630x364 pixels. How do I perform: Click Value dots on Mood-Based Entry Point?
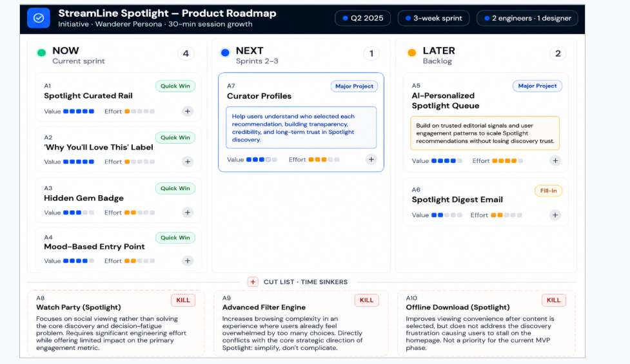(79, 261)
